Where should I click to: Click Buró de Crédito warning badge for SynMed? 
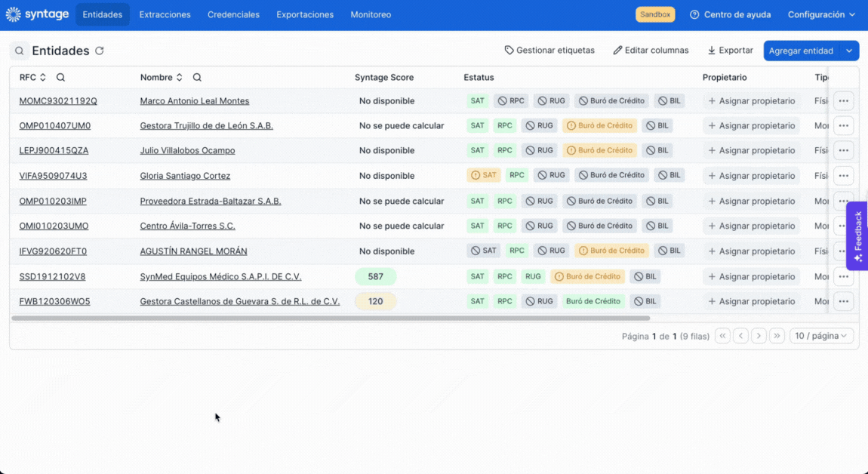[587, 276]
